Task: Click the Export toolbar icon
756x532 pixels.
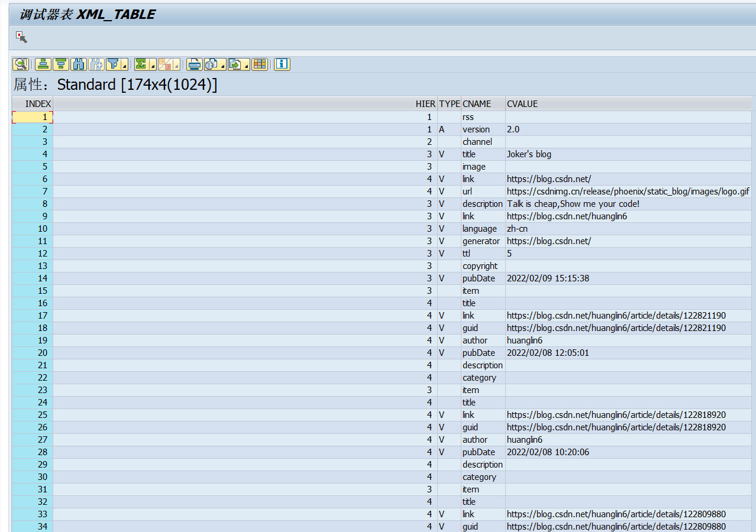Action: point(235,64)
